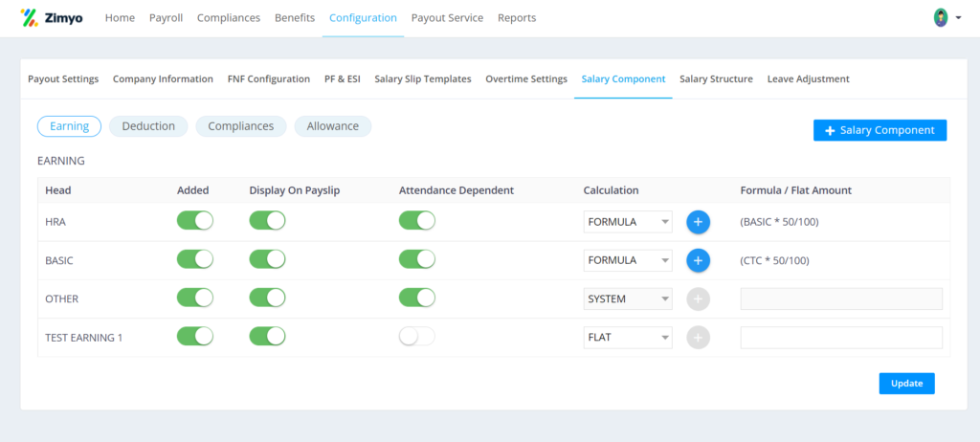
Task: Switch to PF & ESI tab
Action: (343, 79)
